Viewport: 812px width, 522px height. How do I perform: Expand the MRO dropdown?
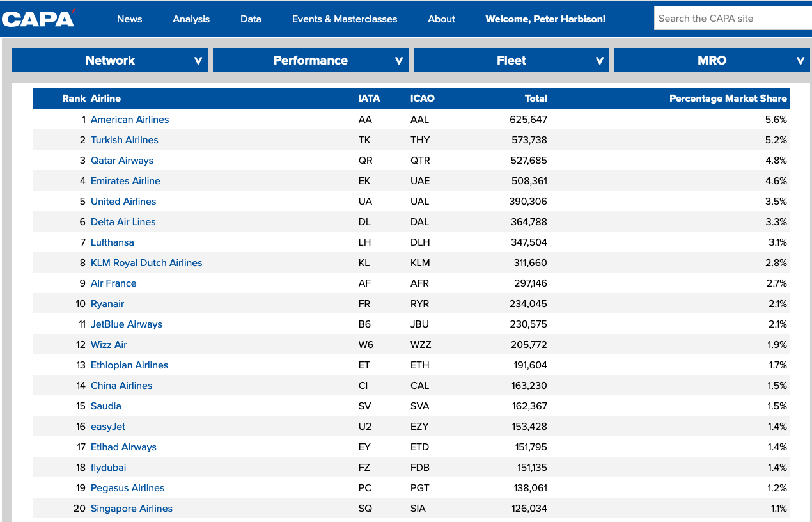point(712,60)
